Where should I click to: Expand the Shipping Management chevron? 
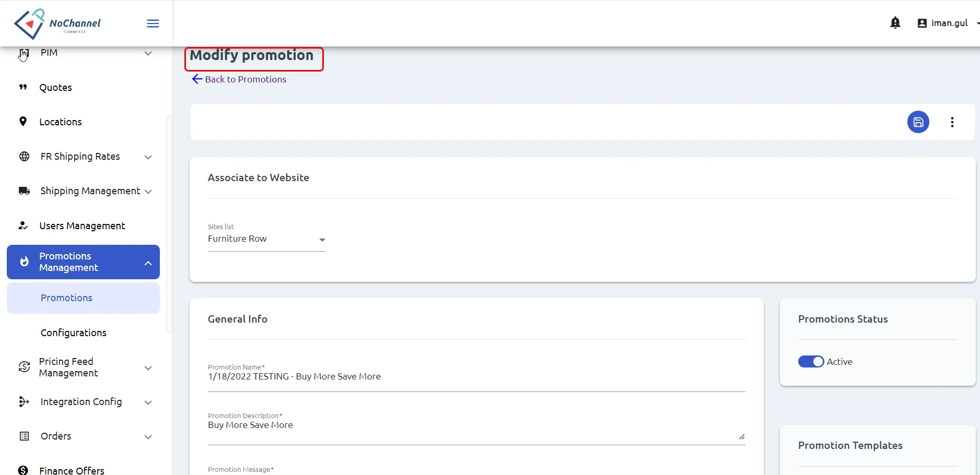pos(148,192)
